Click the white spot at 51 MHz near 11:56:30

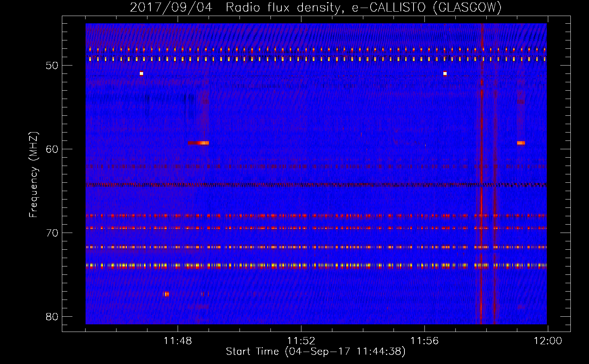pyautogui.click(x=445, y=74)
